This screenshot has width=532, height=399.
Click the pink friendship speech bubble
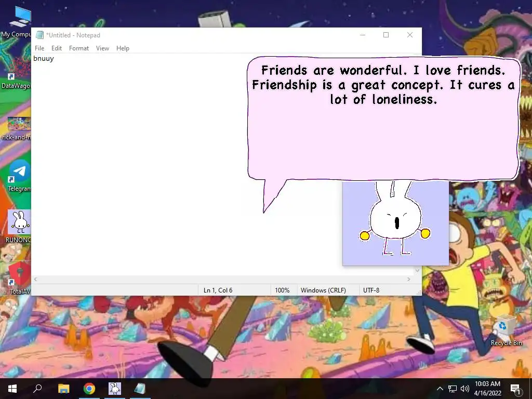[x=383, y=119]
